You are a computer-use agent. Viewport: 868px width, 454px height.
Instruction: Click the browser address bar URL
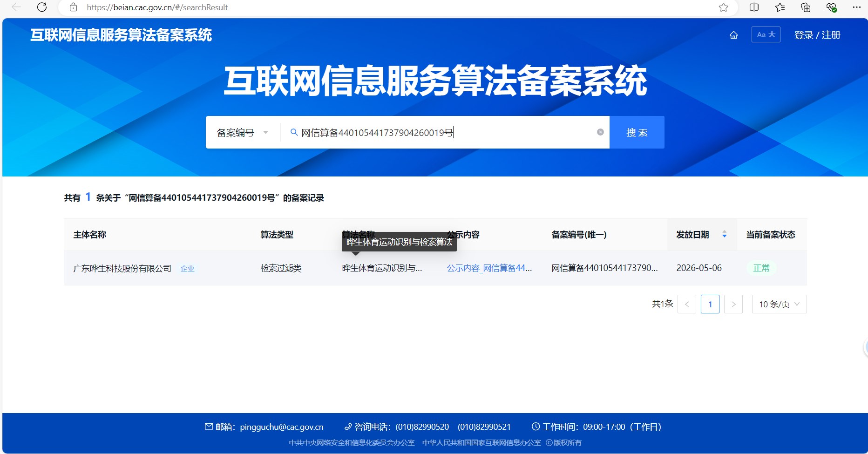click(x=157, y=7)
